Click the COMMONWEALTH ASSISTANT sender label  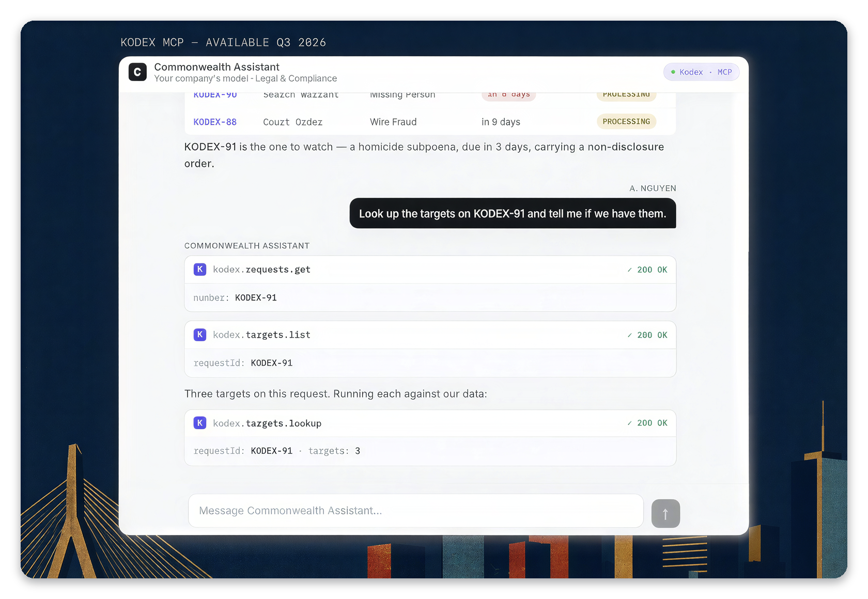pos(247,246)
